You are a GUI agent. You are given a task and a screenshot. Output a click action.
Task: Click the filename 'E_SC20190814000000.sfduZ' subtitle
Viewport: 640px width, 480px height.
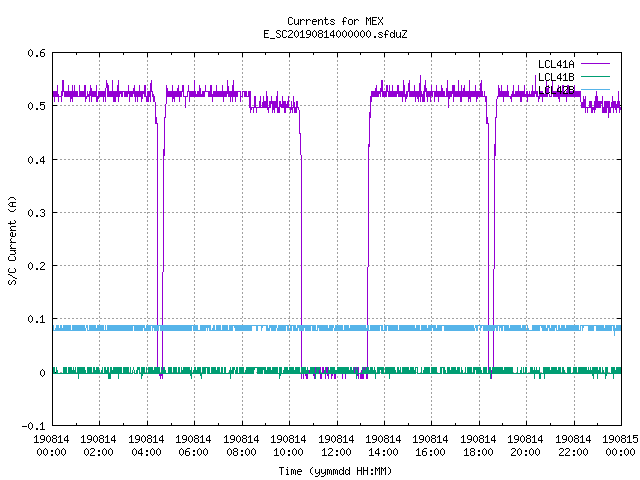335,34
